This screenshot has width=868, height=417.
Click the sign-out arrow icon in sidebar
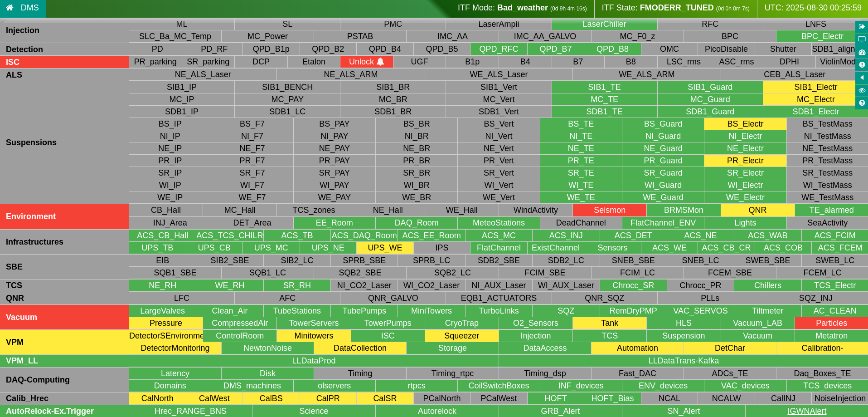(x=862, y=27)
